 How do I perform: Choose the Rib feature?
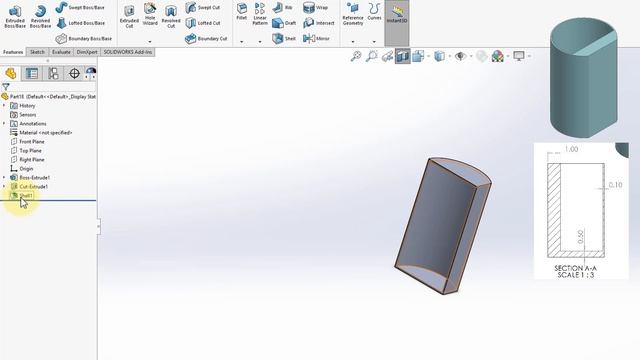tap(282, 7)
